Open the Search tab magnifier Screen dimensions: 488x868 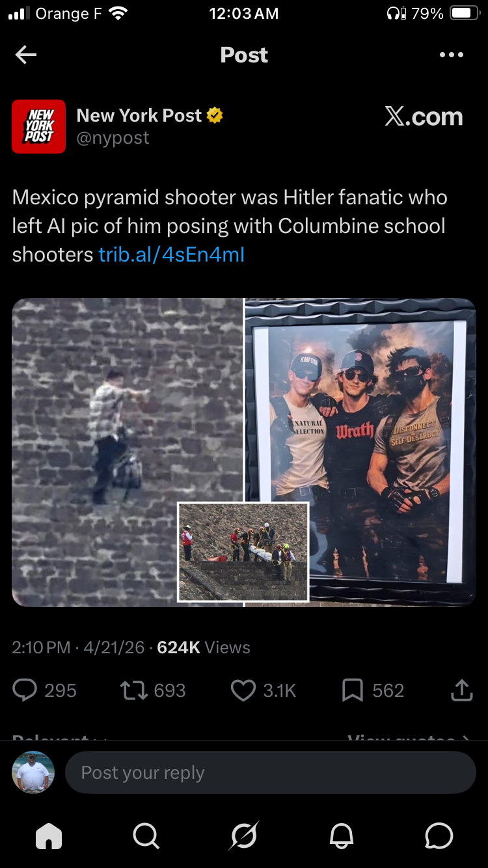point(146,835)
